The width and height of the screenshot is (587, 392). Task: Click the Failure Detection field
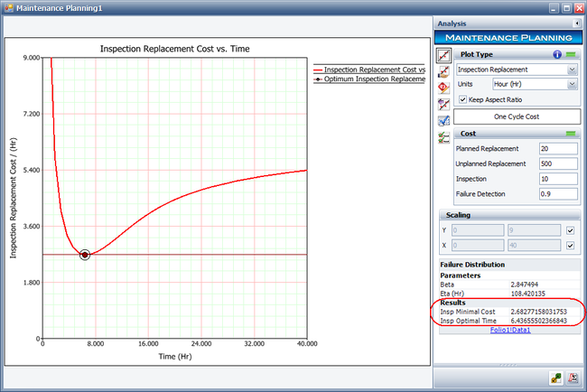[x=558, y=194]
